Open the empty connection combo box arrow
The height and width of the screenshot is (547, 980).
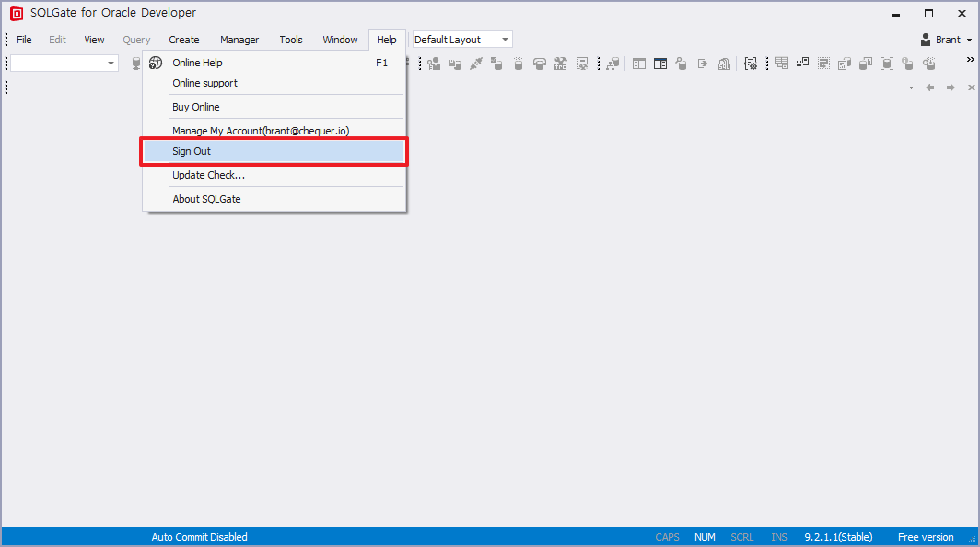coord(111,64)
